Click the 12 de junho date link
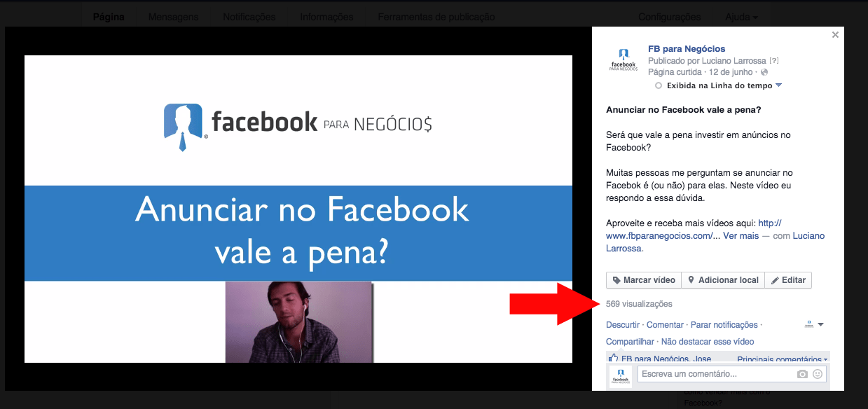The width and height of the screenshot is (868, 409). pyautogui.click(x=730, y=72)
